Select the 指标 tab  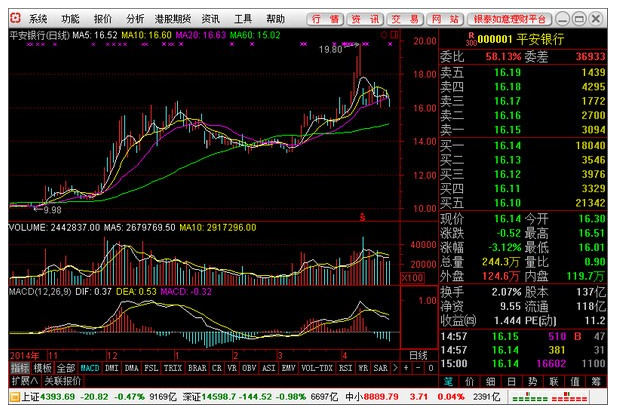[20, 368]
